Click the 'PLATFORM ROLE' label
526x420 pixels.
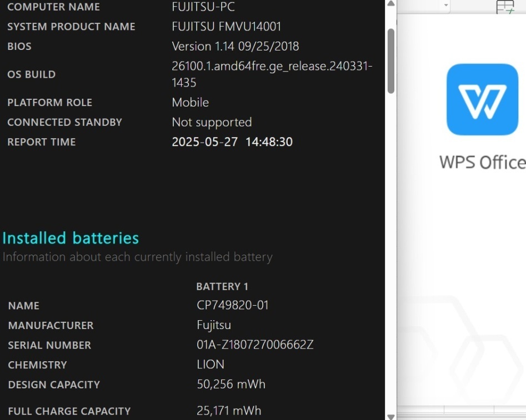49,103
